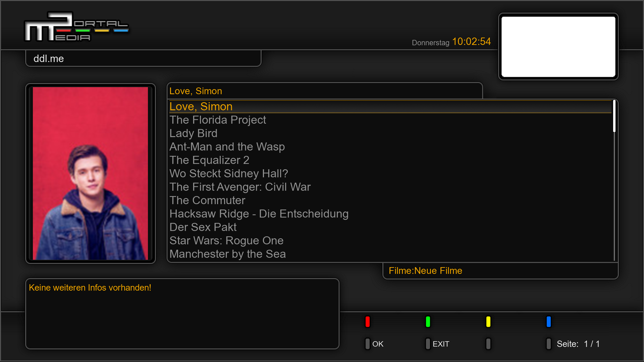
Task: Click the Love, Simon poster thumbnail
Action: tap(90, 173)
